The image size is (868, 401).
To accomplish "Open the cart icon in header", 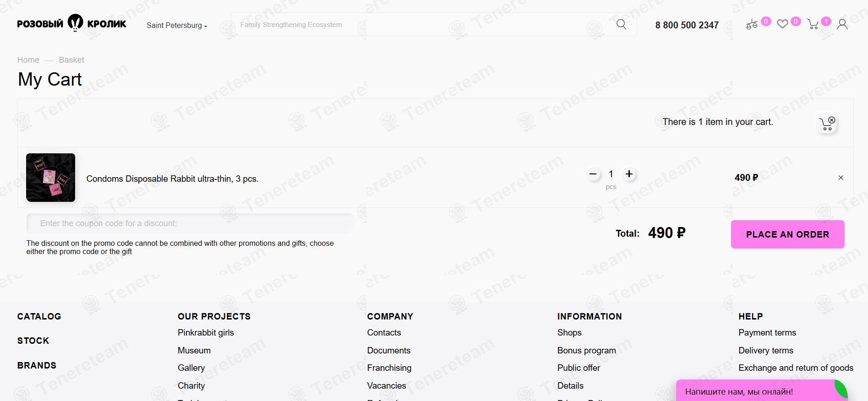I will 813,24.
